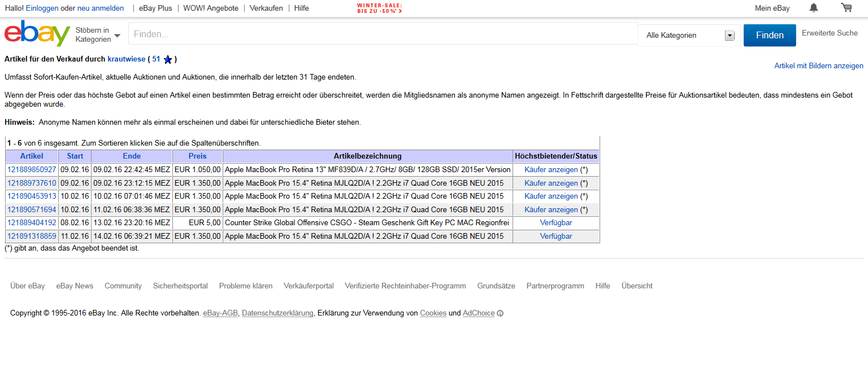Click Verfügbar for the Counter Strike item

tap(556, 223)
